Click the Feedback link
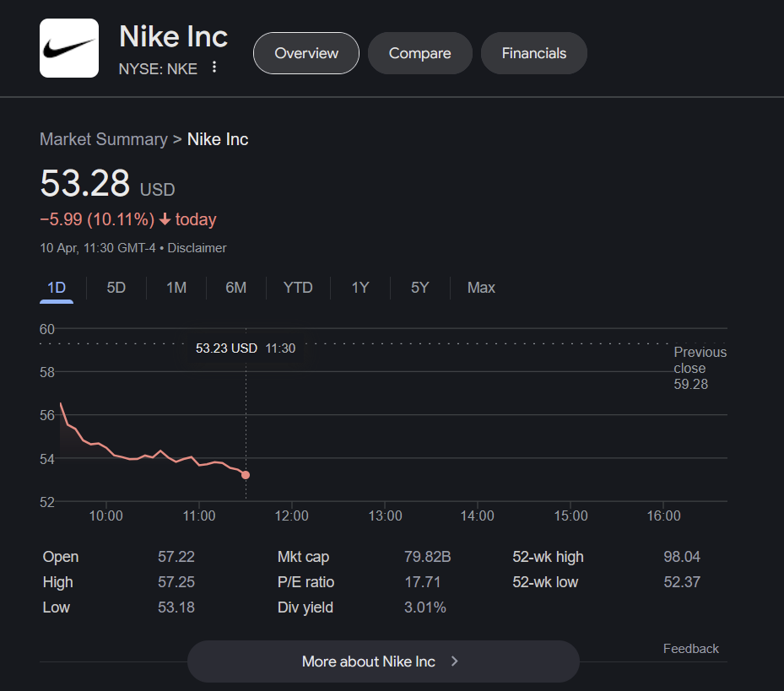The image size is (784, 691). (691, 649)
